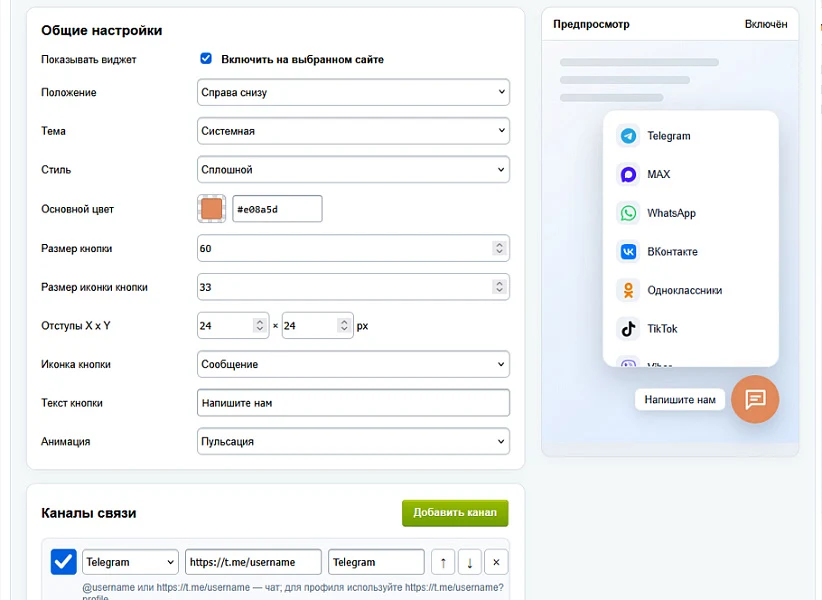Click the ВКонтакте text in preview list
The image size is (822, 600).
click(673, 252)
